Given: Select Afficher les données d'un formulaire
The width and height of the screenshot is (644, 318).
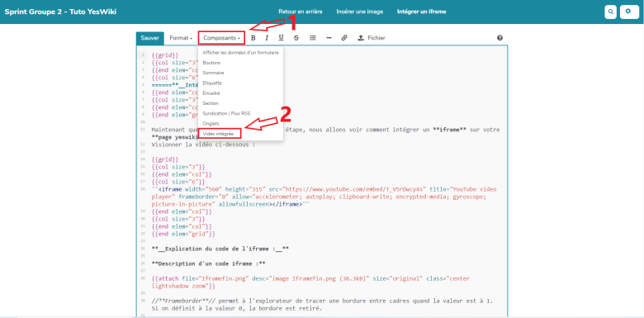Looking at the screenshot, I should [241, 53].
